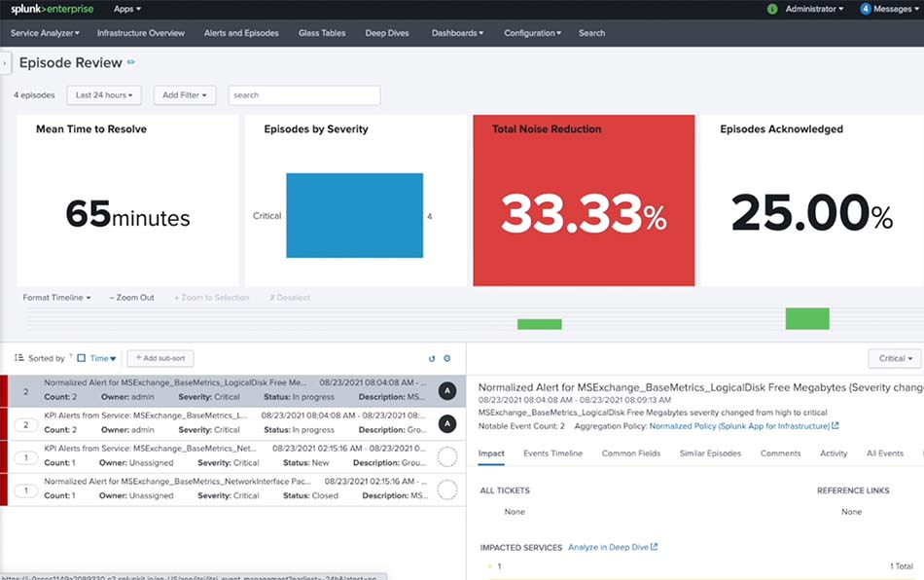The width and height of the screenshot is (924, 580).
Task: Expand the left sidebar panel arrow
Action: click(x=5, y=63)
